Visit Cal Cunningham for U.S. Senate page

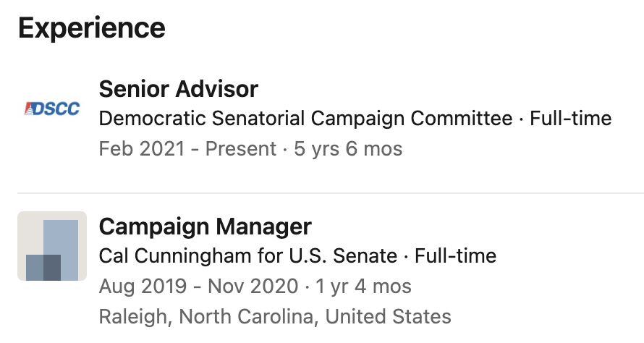click(248, 256)
